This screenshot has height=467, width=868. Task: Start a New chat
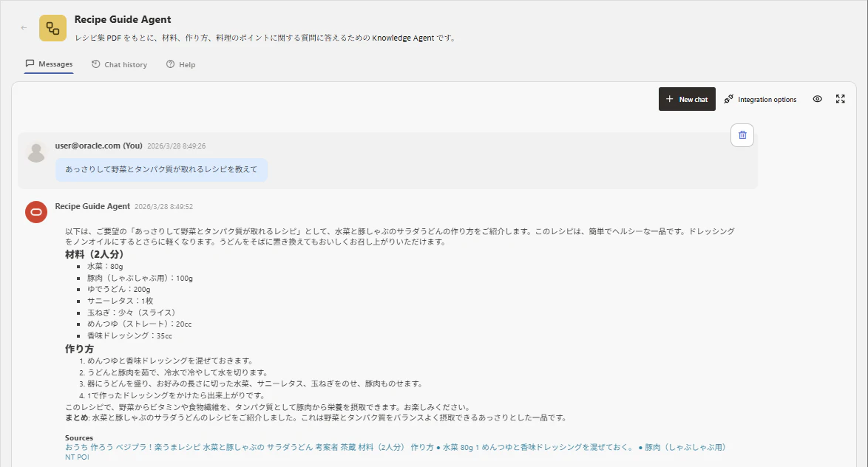click(687, 99)
